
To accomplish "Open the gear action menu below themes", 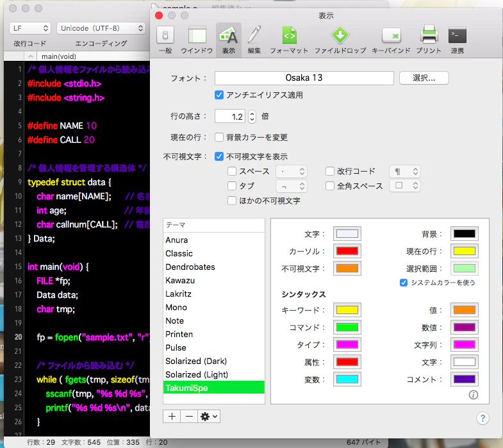I will 209,416.
